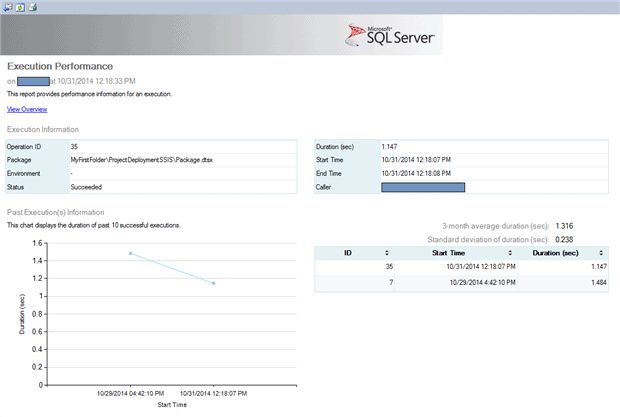Click the 10/31/2014 data point on chart
Image resolution: width=620 pixels, height=417 pixels.
pyautogui.click(x=213, y=283)
